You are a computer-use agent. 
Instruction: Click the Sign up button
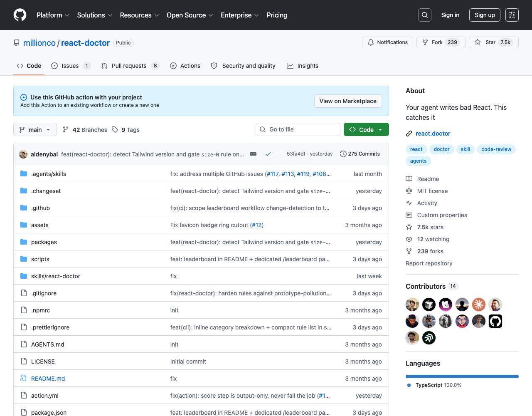click(x=485, y=15)
